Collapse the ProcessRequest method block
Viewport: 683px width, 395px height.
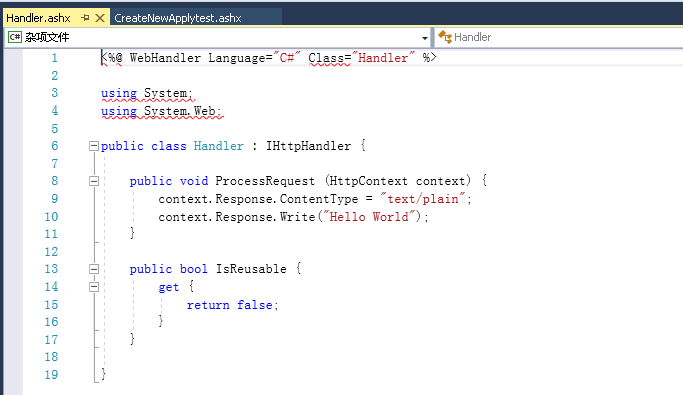pos(94,181)
